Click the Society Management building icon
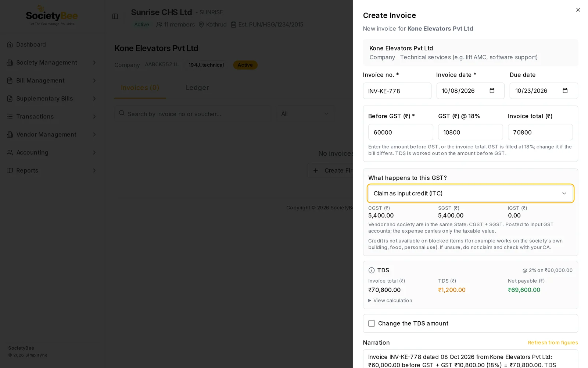 [10, 63]
